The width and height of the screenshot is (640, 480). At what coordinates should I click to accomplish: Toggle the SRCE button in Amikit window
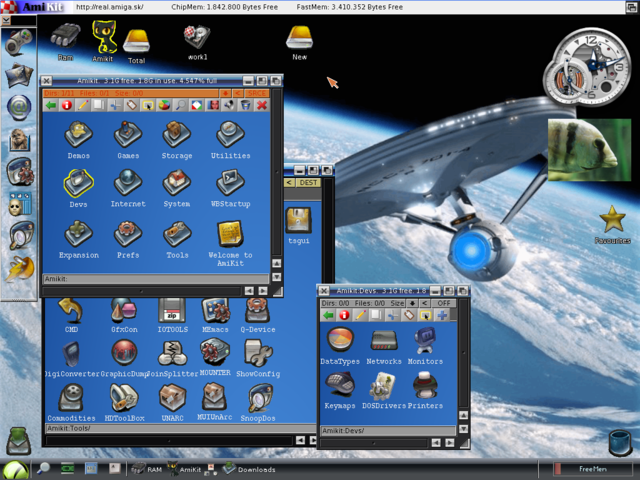257,93
